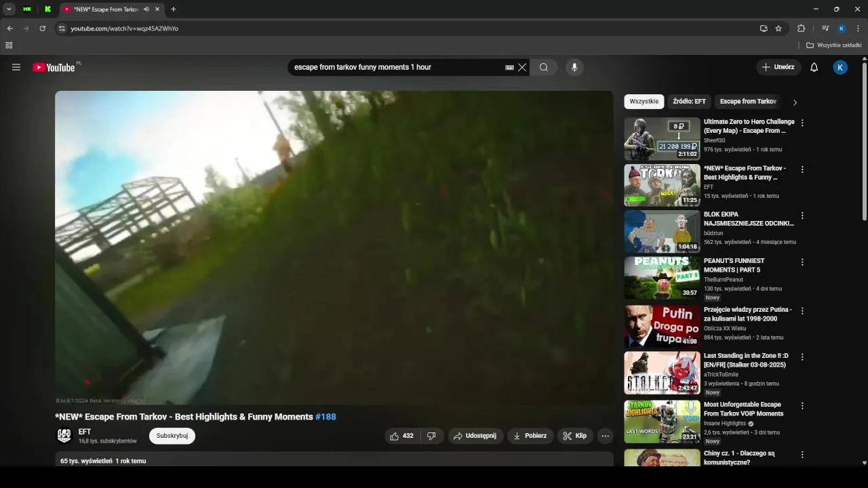Open options for Last Standing in the Zone
Image resolution: width=868 pixels, height=488 pixels.
pyautogui.click(x=802, y=357)
